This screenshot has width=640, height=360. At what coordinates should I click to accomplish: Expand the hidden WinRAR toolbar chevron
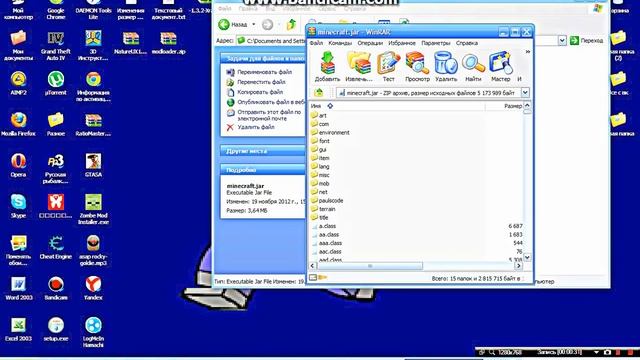pyautogui.click(x=527, y=52)
